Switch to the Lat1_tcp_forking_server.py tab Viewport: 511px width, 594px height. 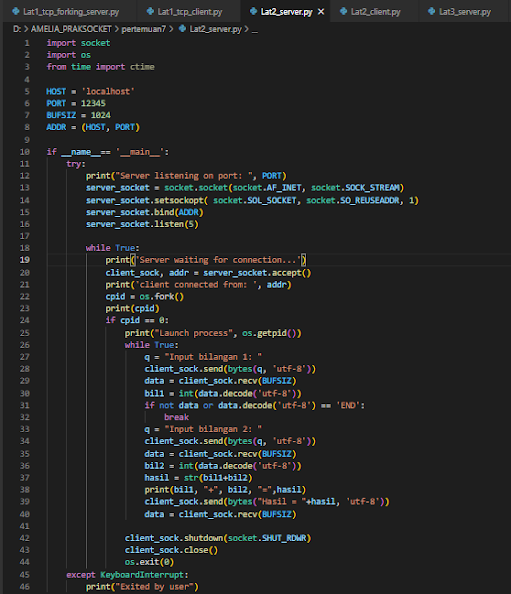click(66, 12)
